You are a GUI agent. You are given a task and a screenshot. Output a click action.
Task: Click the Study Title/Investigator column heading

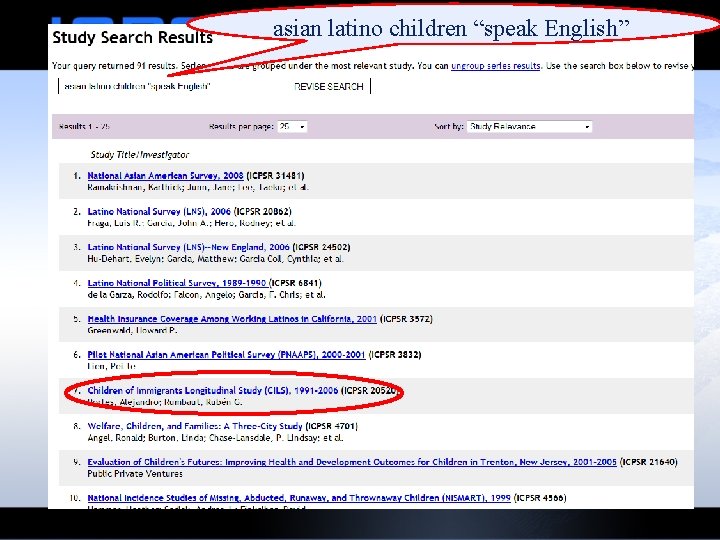pyautogui.click(x=140, y=155)
